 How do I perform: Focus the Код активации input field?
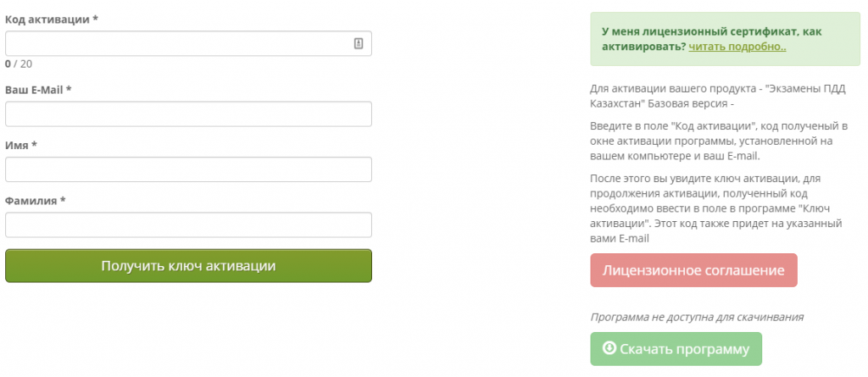[188, 43]
